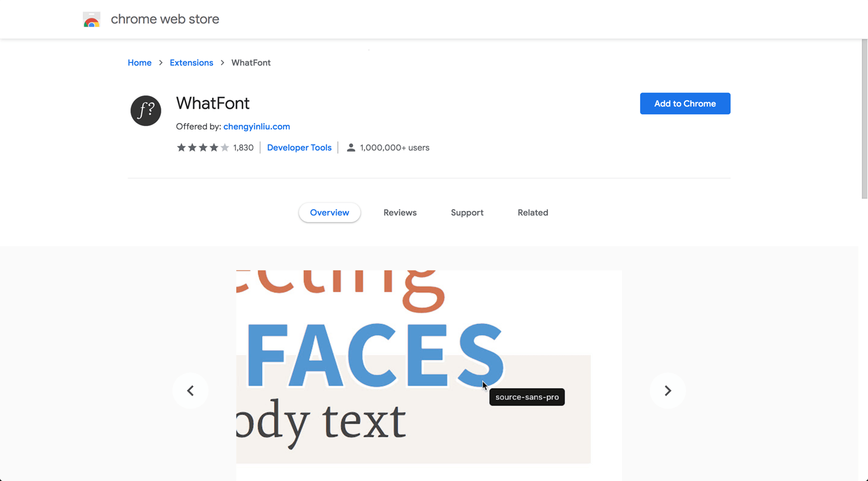Open the Extensions breadcrumb link
The image size is (868, 481).
(192, 62)
